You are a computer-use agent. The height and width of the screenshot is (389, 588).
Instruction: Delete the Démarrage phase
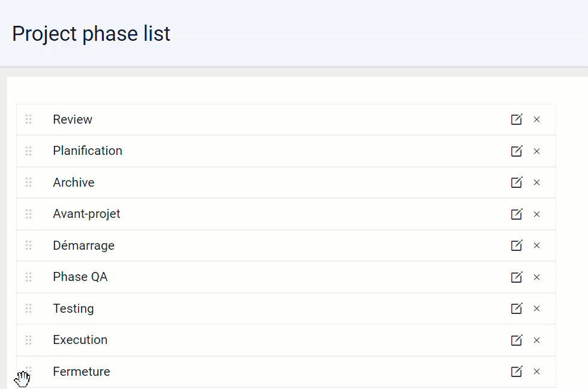pyautogui.click(x=536, y=246)
